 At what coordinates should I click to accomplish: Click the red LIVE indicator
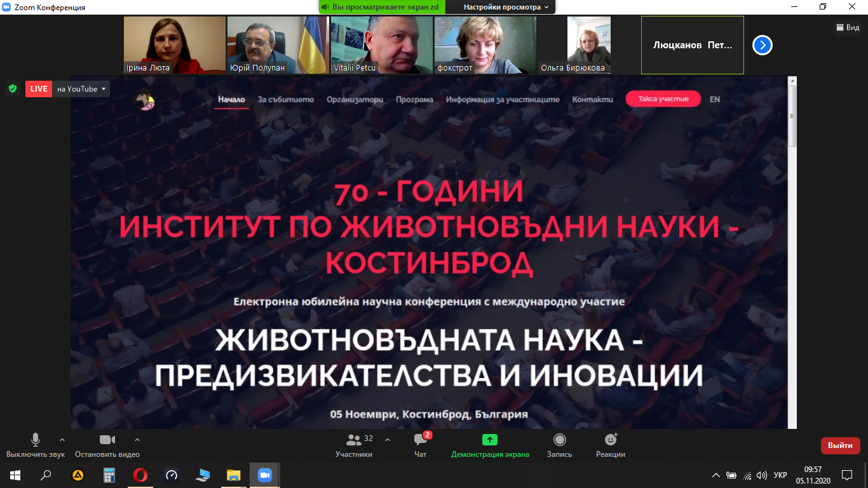point(39,89)
